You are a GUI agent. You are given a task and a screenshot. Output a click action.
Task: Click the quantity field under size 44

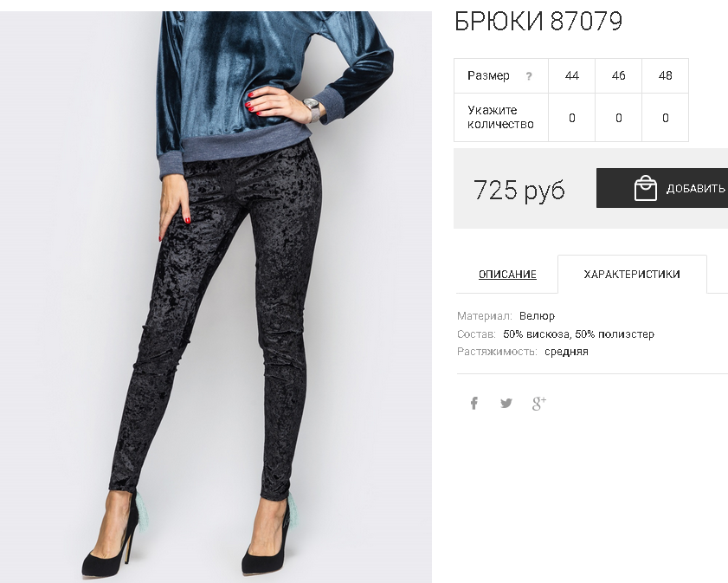[x=571, y=118]
